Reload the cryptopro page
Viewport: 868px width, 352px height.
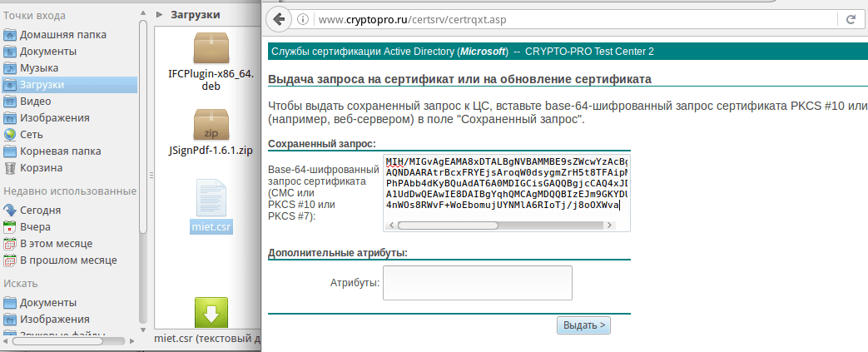pos(851,18)
